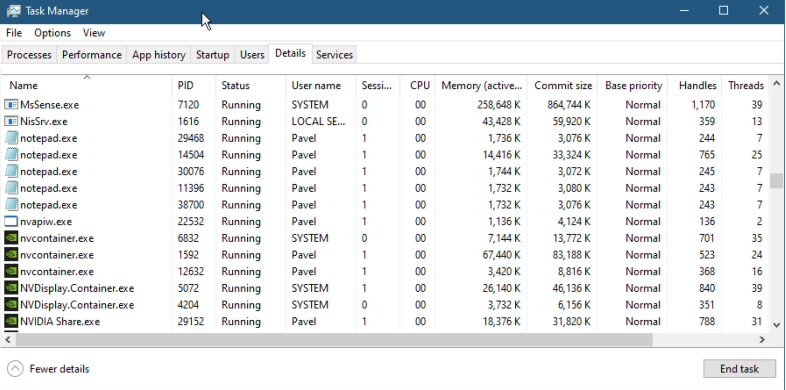Viewport: 786px width, 390px height.
Task: Select the notepad.exe row with PID 14504
Action: tap(385, 155)
